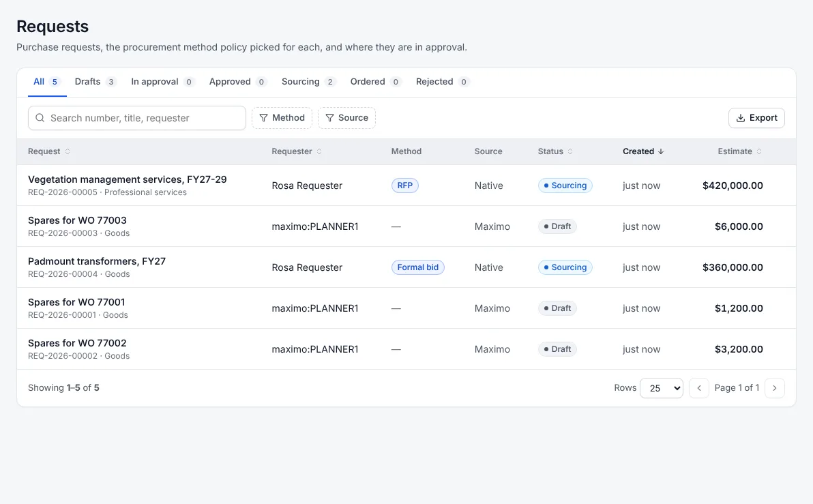Click the $360,000.00 estimate cell
The image size is (813, 504).
733,267
